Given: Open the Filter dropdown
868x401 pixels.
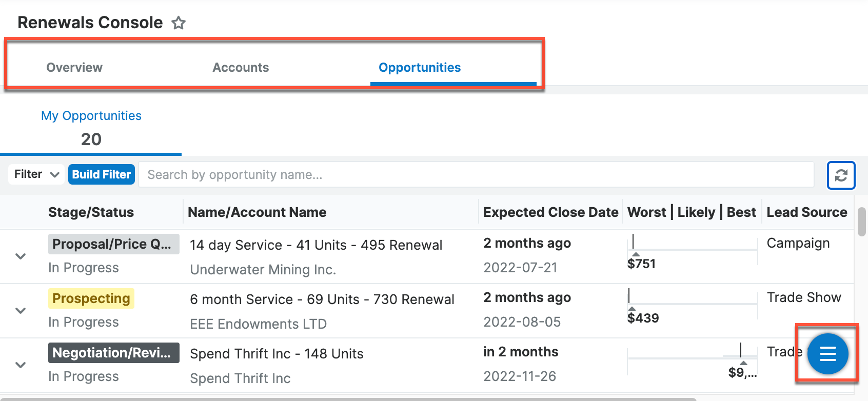Looking at the screenshot, I should 36,174.
